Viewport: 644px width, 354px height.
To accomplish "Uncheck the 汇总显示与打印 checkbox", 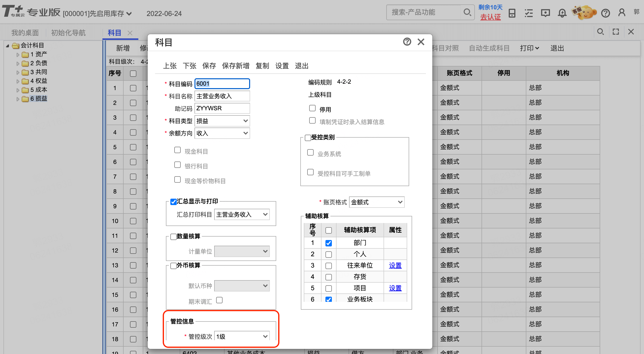I will coord(174,202).
